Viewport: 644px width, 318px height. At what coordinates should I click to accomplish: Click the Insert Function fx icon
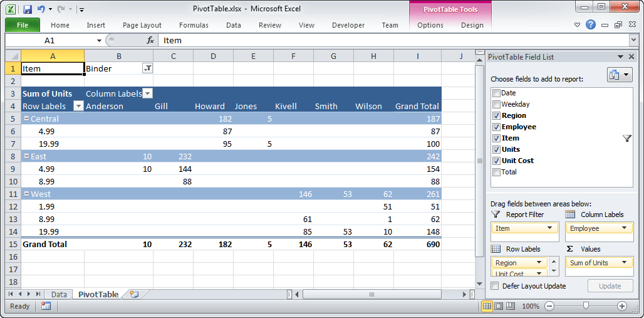tap(150, 40)
